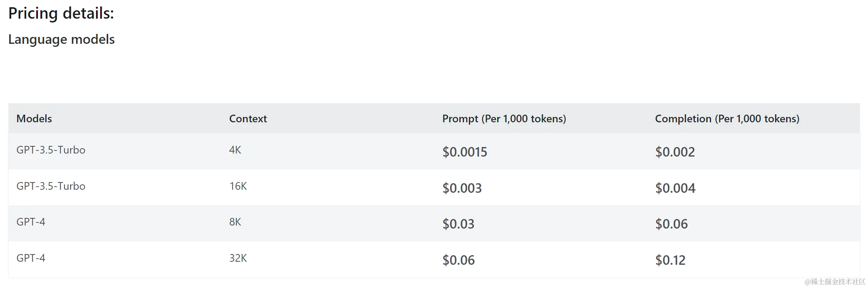Select the "Language models" subheading
The width and height of the screenshot is (868, 288).
pos(61,39)
